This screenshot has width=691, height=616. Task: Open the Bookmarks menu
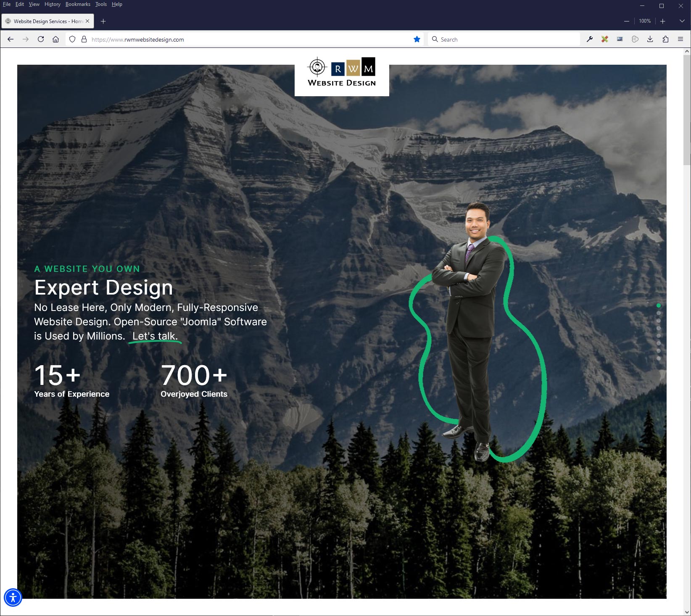pyautogui.click(x=78, y=4)
